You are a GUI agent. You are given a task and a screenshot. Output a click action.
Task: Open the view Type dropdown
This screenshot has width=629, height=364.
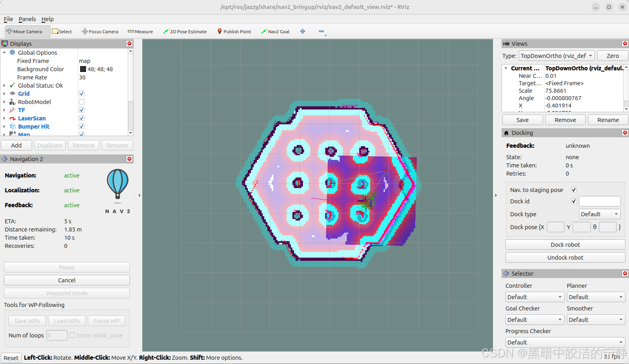pyautogui.click(x=557, y=56)
